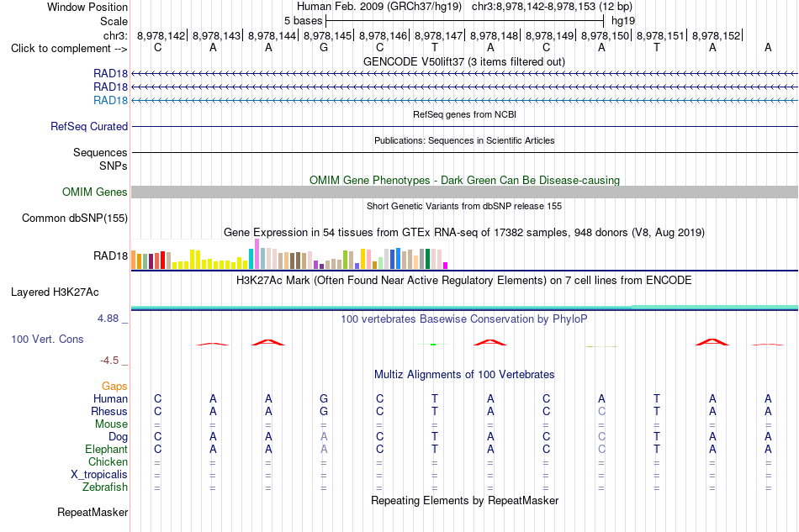Click the G base in the Human alignment row
799x532 pixels.
click(x=324, y=398)
